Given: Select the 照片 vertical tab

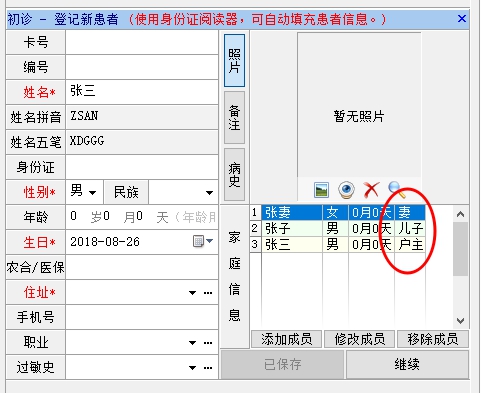Looking at the screenshot, I should click(234, 60).
